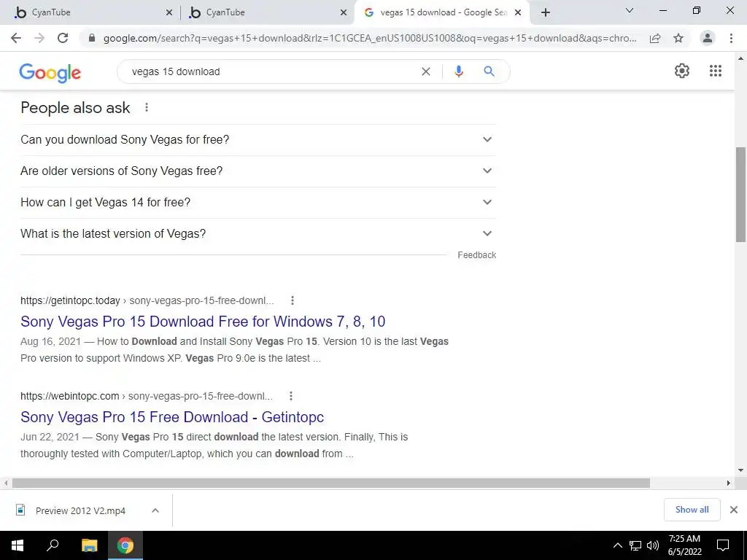Click Show all downloads button

coord(692,510)
